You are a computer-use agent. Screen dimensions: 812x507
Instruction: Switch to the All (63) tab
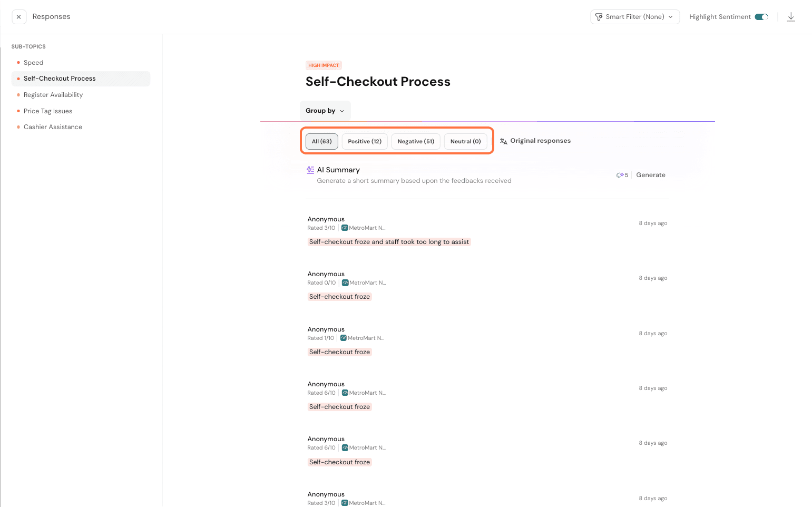[321, 141]
